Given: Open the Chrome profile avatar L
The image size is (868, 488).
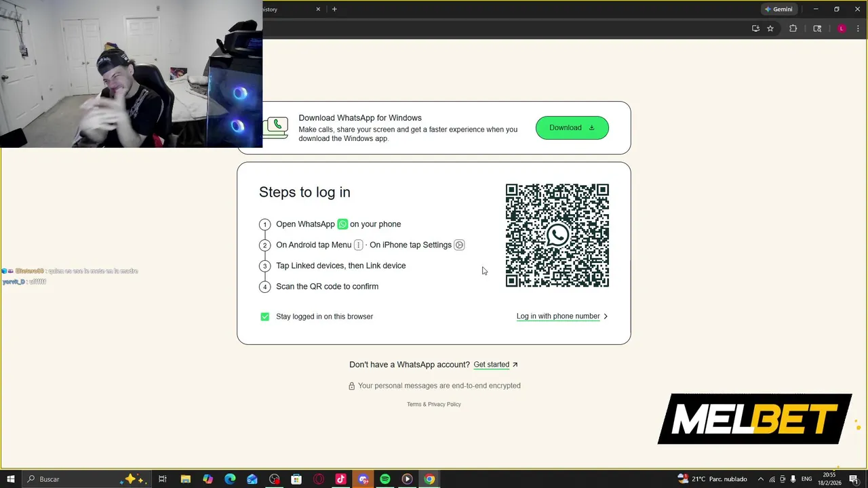Looking at the screenshot, I should click(842, 28).
